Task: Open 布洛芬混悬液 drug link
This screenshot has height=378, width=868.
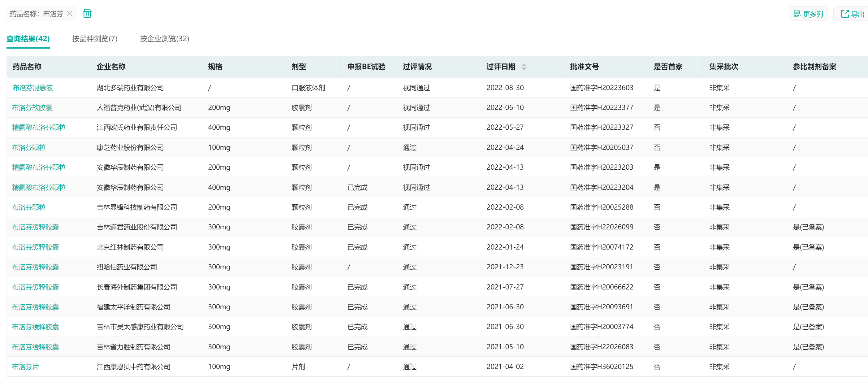Action: coord(33,88)
